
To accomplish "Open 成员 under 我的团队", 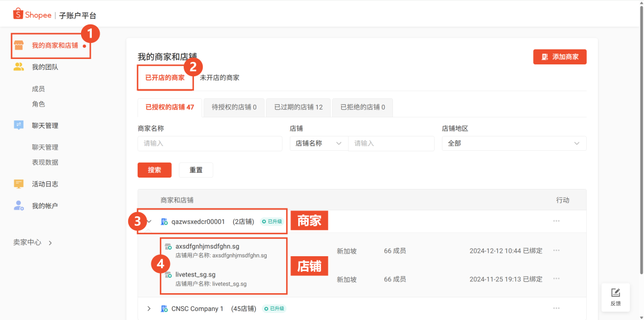I will (x=38, y=89).
